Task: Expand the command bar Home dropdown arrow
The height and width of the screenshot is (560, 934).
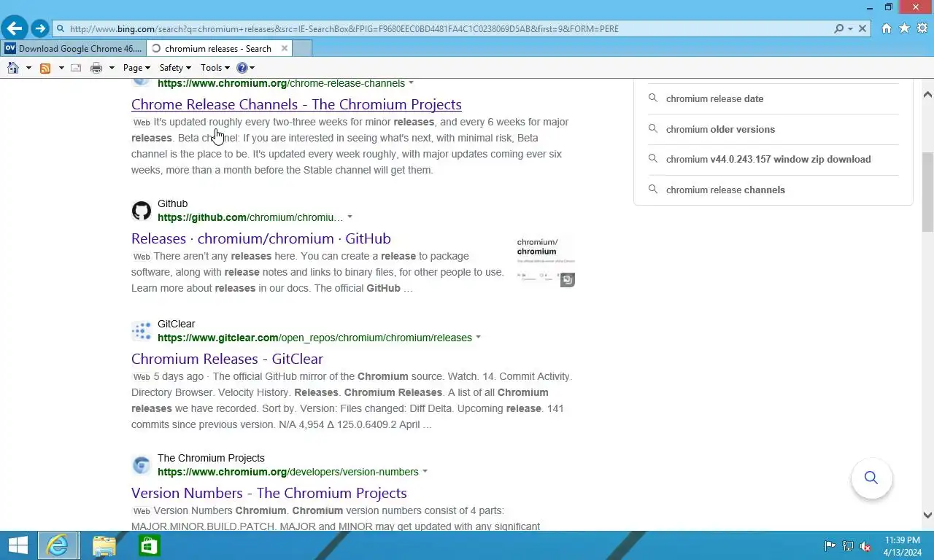Action: point(28,68)
